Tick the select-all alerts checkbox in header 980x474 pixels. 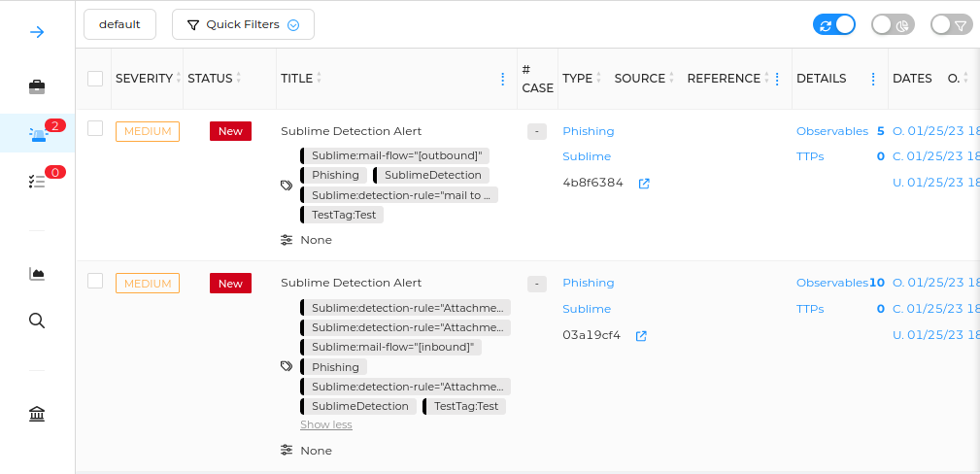pyautogui.click(x=95, y=79)
